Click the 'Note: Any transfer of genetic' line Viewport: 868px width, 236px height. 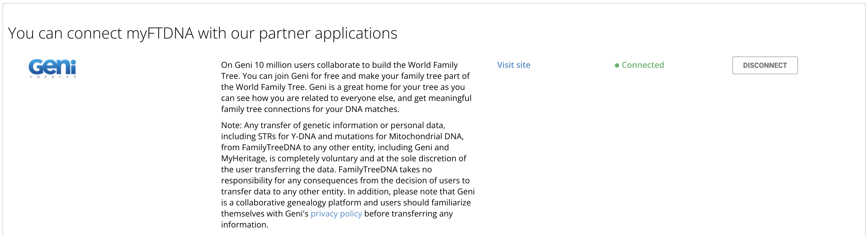[x=333, y=125]
